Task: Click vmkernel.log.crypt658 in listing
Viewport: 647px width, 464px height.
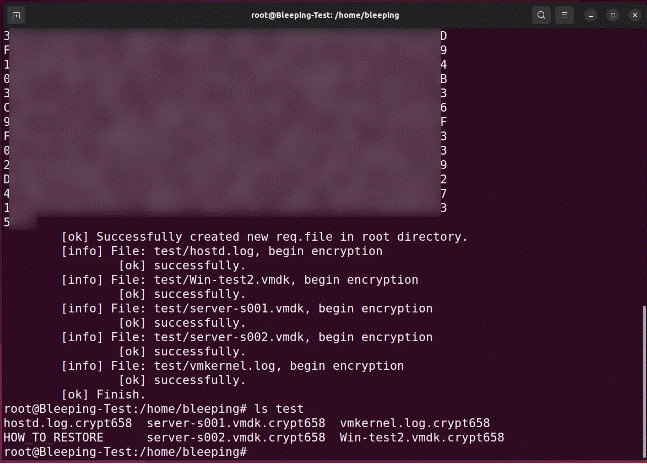Action: click(415, 423)
